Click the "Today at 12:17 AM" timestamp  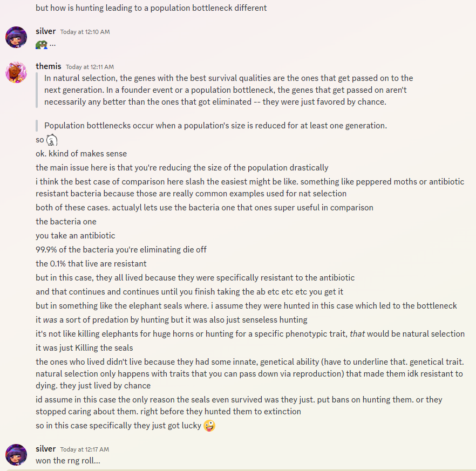(x=85, y=449)
